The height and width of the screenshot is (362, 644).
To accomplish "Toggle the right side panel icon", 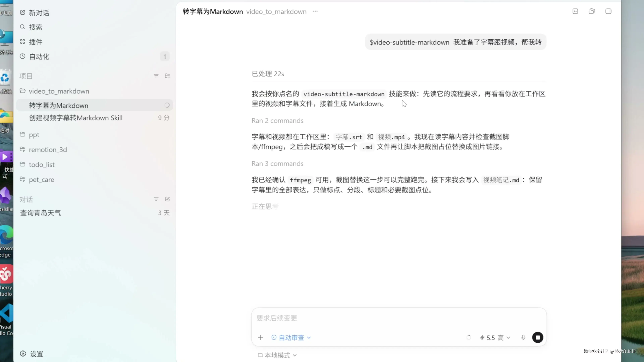I will [x=608, y=11].
